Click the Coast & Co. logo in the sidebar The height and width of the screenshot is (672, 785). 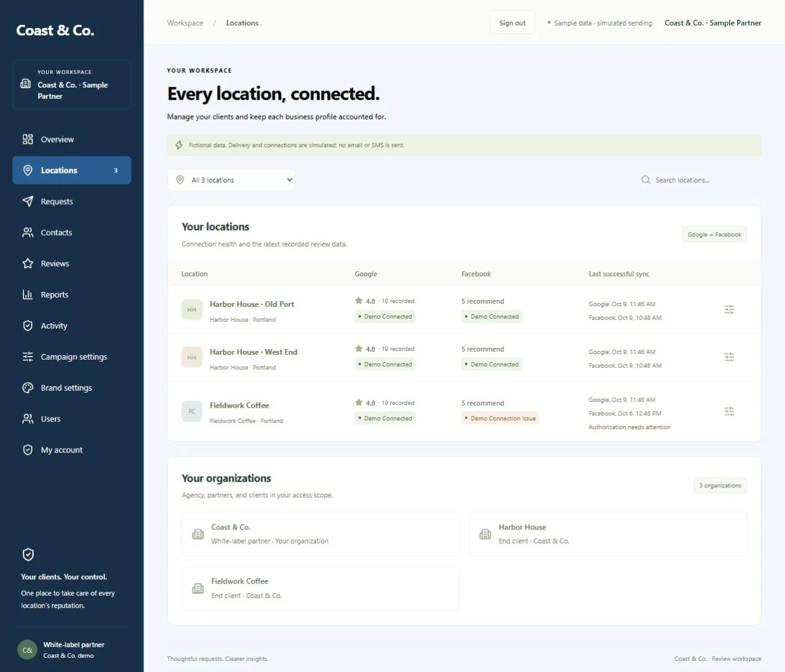(x=55, y=30)
